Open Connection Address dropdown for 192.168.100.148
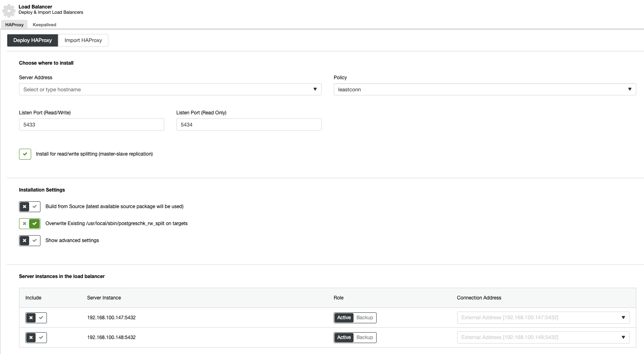The height and width of the screenshot is (354, 644). click(x=543, y=337)
